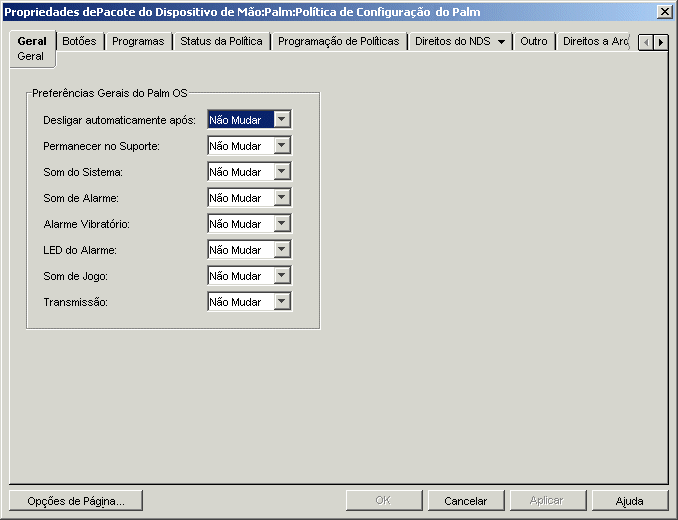Select the Outro tab

click(534, 41)
